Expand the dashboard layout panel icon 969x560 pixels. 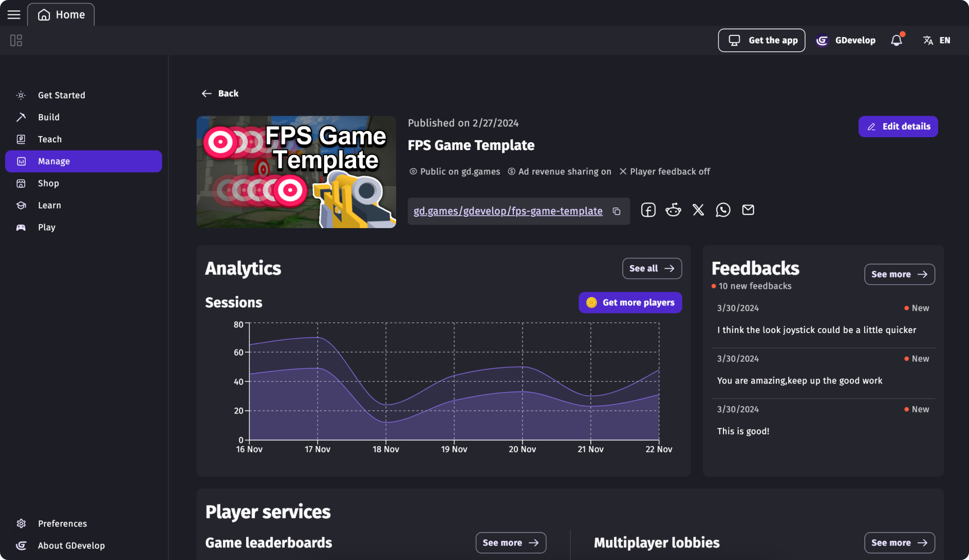click(16, 40)
